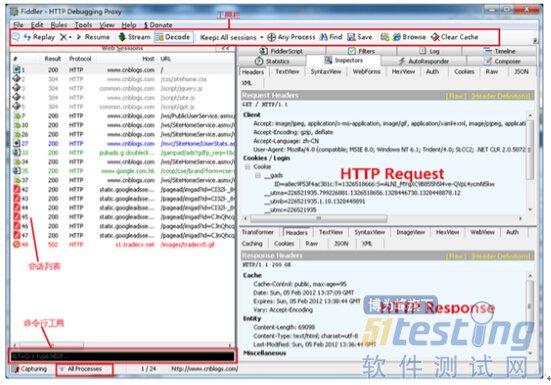
Task: Select the request SyntaxView tab
Action: (326, 72)
